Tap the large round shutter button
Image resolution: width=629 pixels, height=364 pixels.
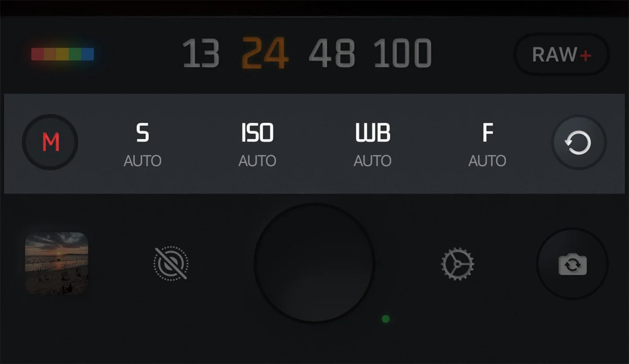(314, 263)
